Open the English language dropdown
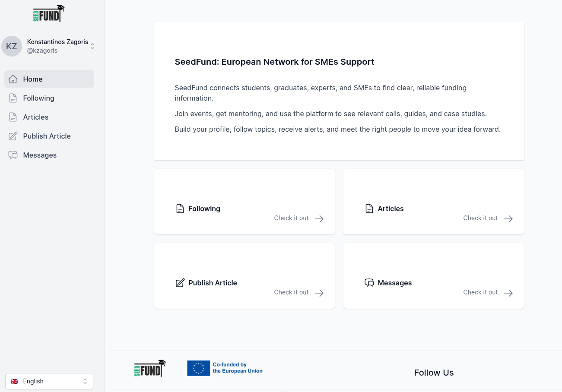Screen dimensions: 562x392 click(x=49, y=381)
